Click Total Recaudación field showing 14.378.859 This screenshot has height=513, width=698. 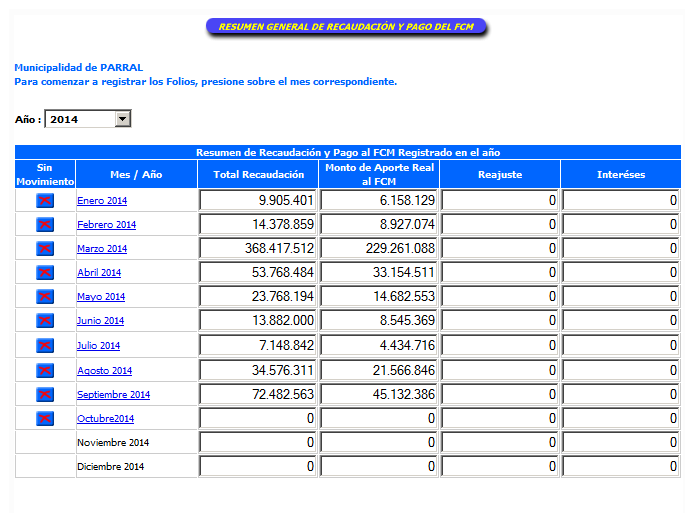(258, 224)
